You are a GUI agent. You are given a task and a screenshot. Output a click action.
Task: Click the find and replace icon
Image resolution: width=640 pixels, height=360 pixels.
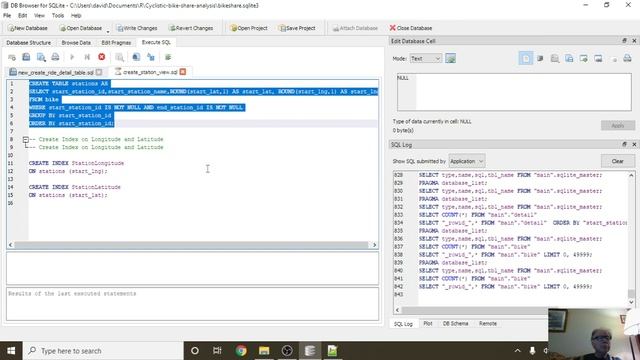(151, 57)
